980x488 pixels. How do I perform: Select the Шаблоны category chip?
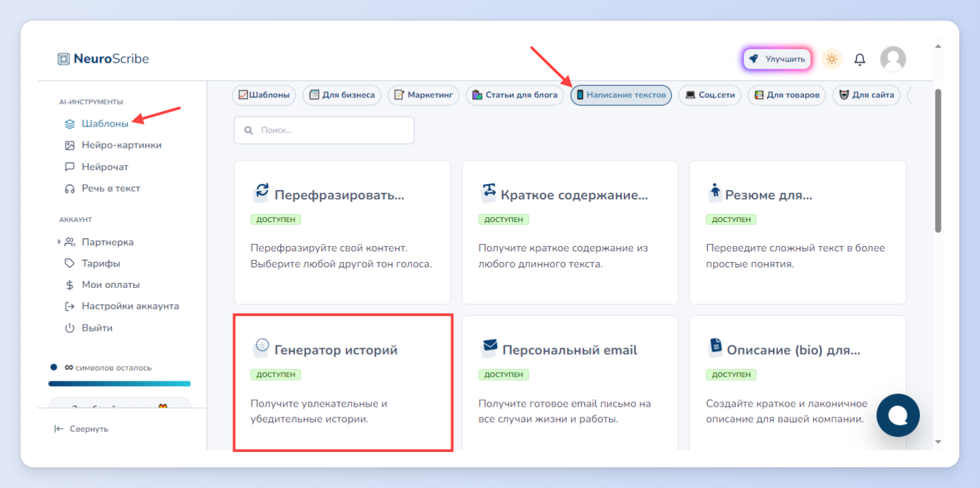(264, 95)
